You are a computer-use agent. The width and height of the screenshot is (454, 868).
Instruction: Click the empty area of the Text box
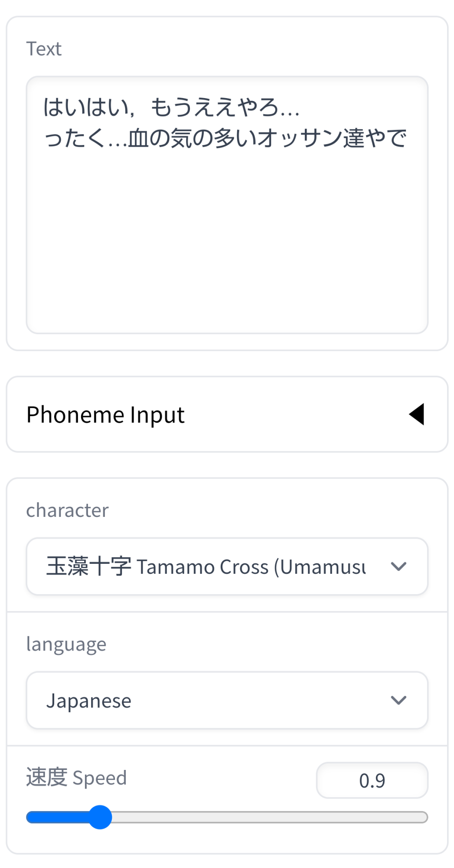[x=227, y=243]
